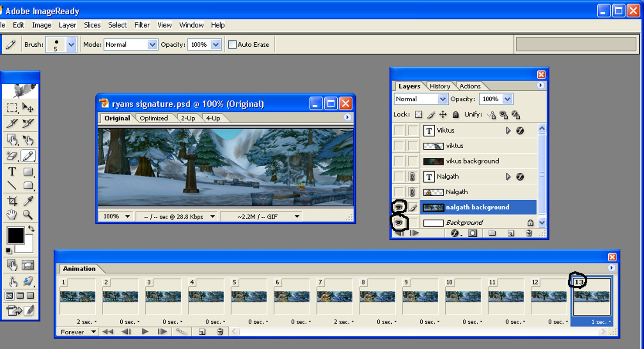
Task: Toggle Lock position in Layers panel
Action: pyautogui.click(x=443, y=115)
